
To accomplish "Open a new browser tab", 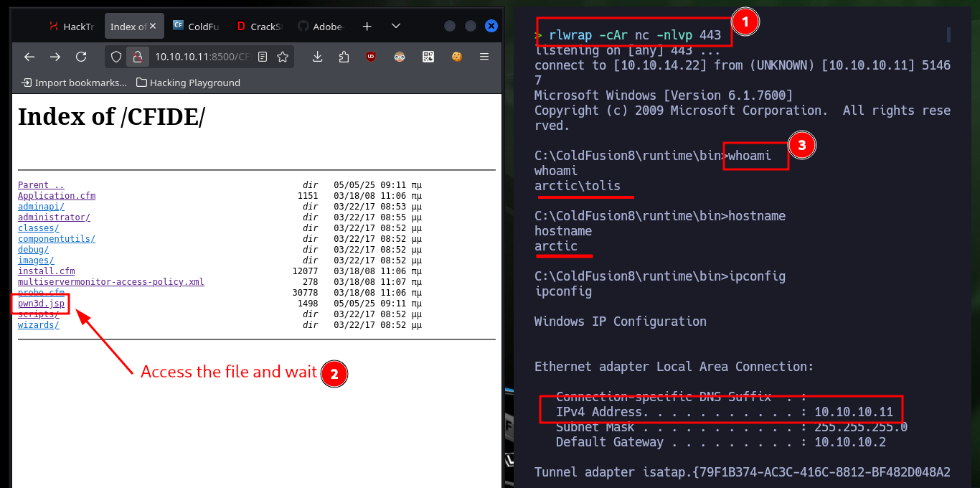I will click(x=367, y=26).
